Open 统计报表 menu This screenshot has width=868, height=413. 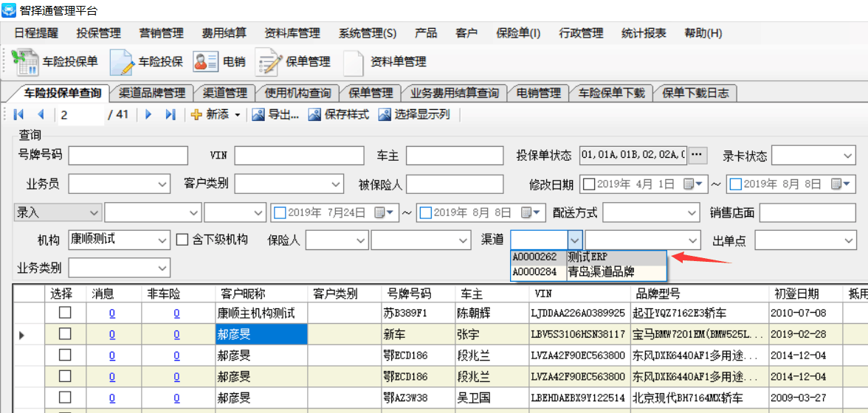644,33
